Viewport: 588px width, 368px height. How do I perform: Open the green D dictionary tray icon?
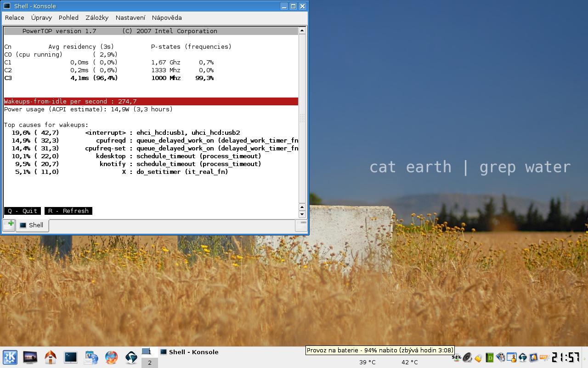click(489, 357)
